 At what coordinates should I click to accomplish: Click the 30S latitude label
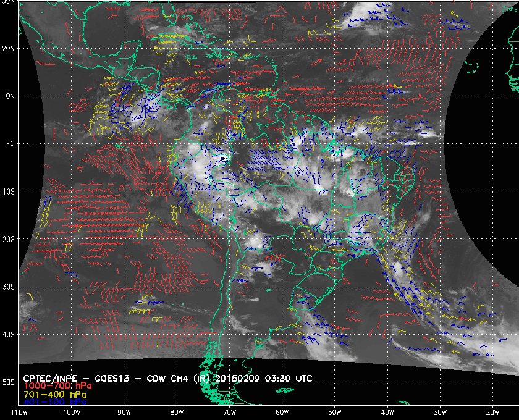pyautogui.click(x=8, y=287)
